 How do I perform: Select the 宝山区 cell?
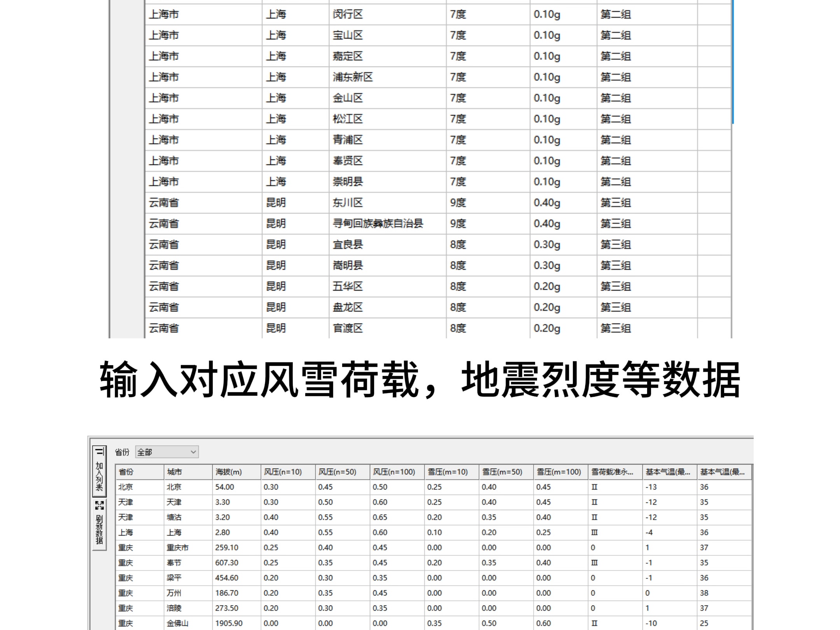point(387,35)
